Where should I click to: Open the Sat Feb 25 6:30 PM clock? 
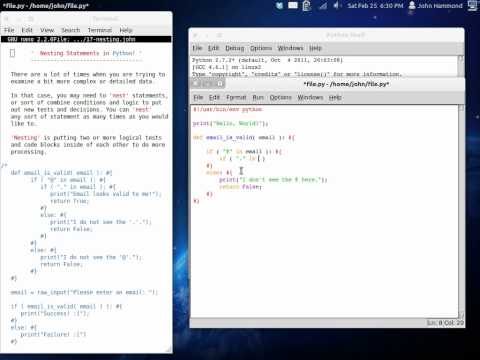pos(375,6)
